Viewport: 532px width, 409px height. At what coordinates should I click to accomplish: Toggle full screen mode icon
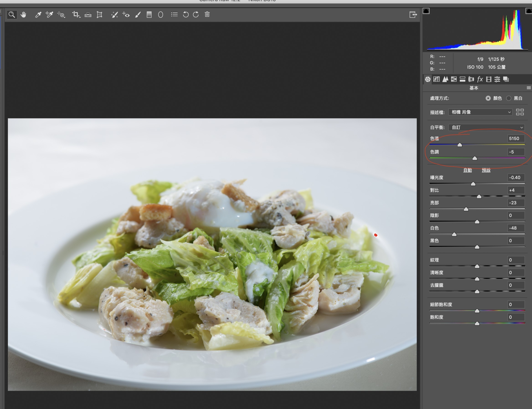(x=413, y=15)
